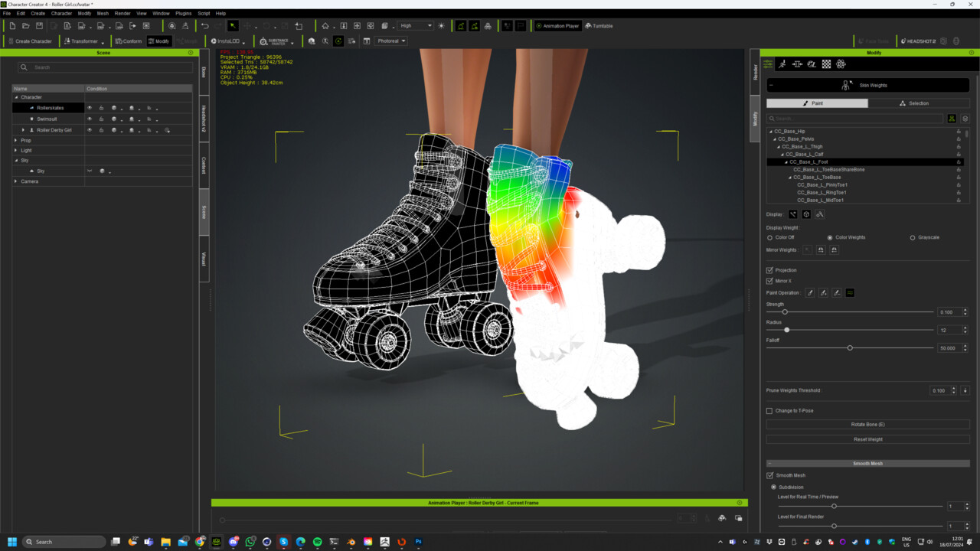Click the Create Character button

pos(31,41)
